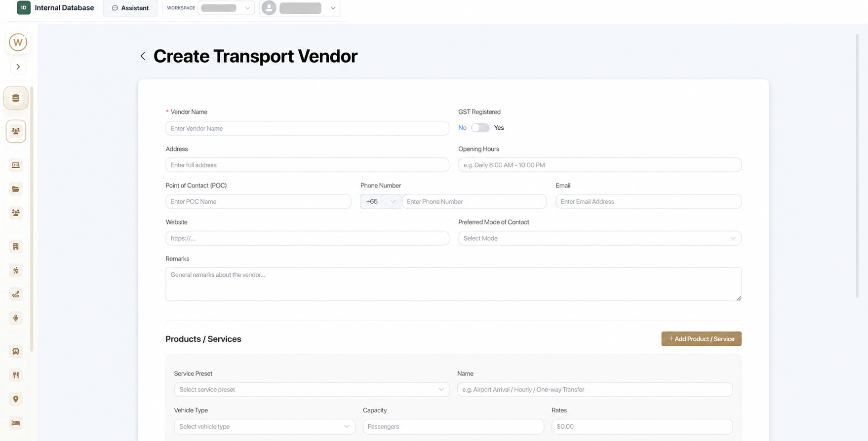This screenshot has width=868, height=441.
Task: Expand the user account dropdown chevron
Action: tap(333, 8)
